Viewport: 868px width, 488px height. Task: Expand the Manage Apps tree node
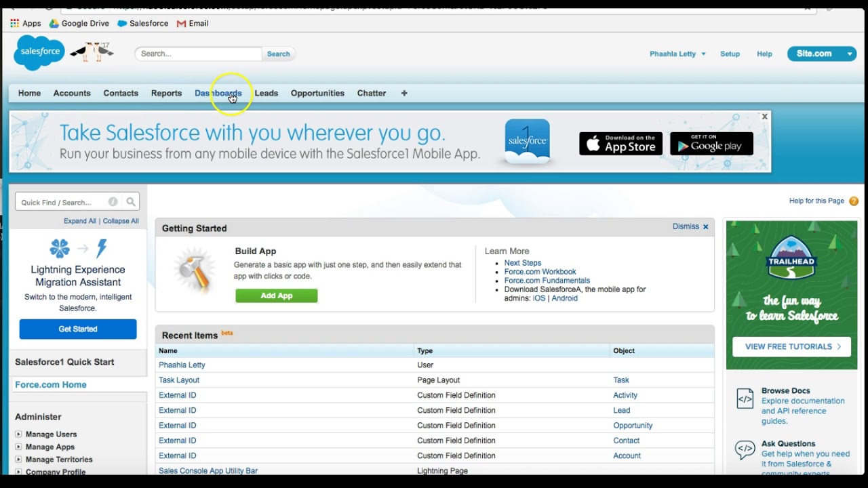(18, 447)
